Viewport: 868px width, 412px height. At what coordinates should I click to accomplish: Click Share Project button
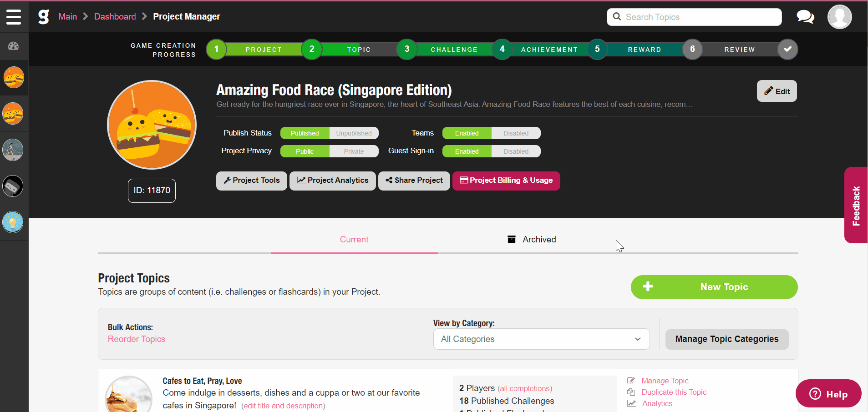coord(414,181)
